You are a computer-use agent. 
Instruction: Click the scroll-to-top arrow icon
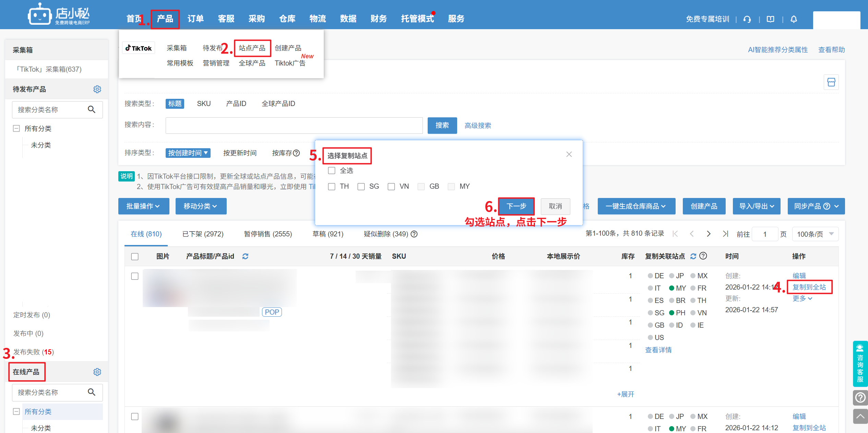(860, 417)
